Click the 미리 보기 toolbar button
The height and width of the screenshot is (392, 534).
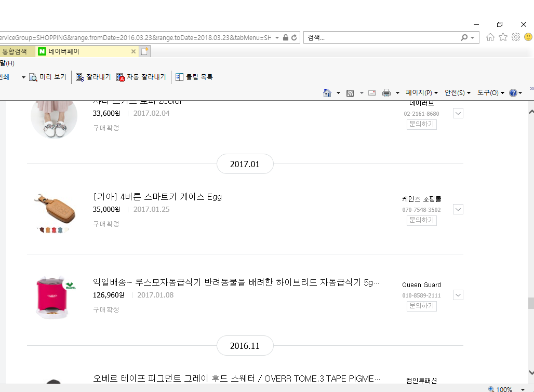tap(48, 77)
